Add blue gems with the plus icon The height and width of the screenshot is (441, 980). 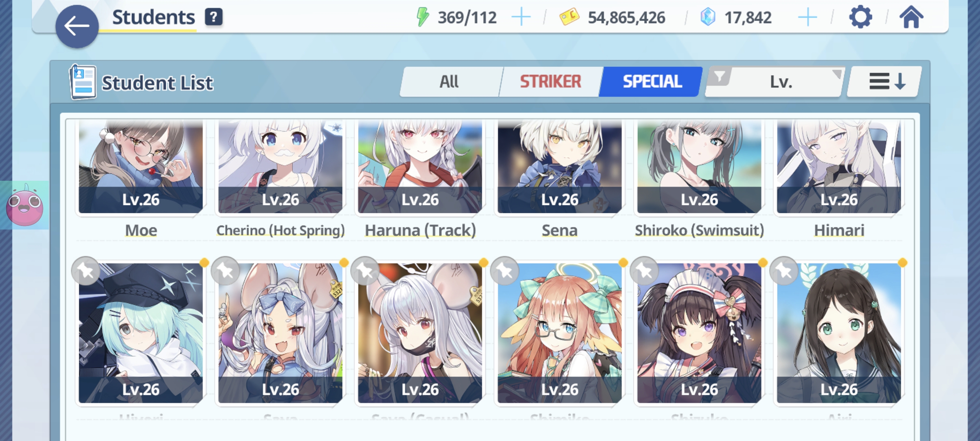click(807, 17)
